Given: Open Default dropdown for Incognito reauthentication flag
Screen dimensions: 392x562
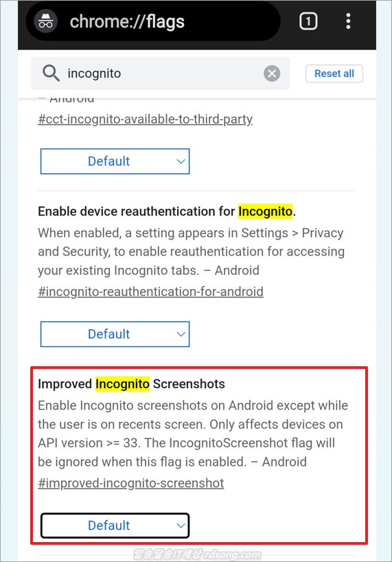Looking at the screenshot, I should pyautogui.click(x=115, y=334).
